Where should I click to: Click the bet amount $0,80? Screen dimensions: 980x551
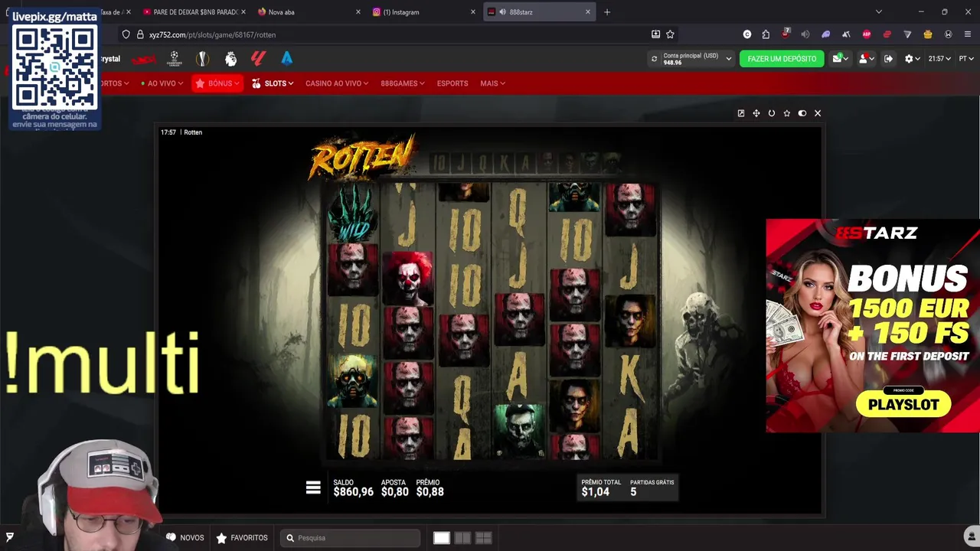click(x=394, y=492)
